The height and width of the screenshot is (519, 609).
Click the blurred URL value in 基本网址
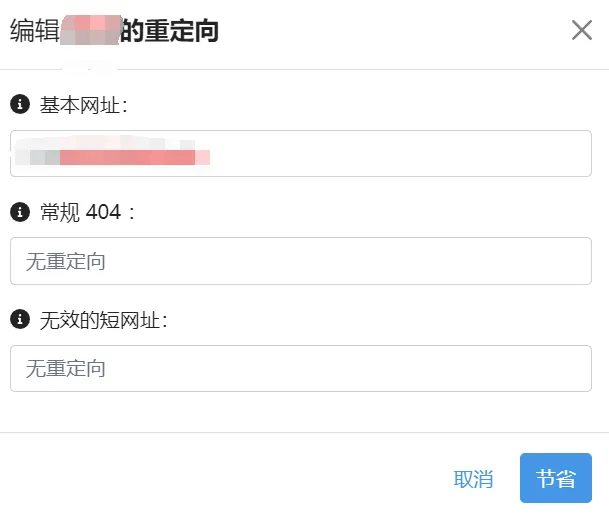(x=118, y=156)
